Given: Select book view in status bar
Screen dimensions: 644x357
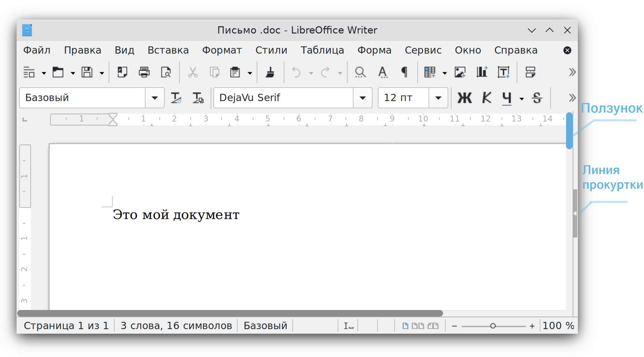Looking at the screenshot, I should [x=433, y=326].
